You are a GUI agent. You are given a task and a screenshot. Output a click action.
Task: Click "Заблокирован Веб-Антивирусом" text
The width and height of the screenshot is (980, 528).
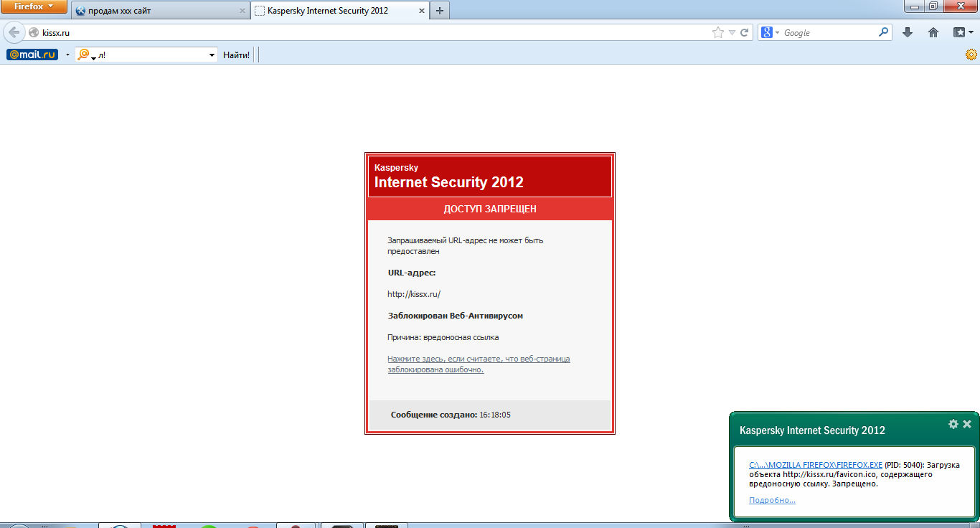tap(456, 316)
